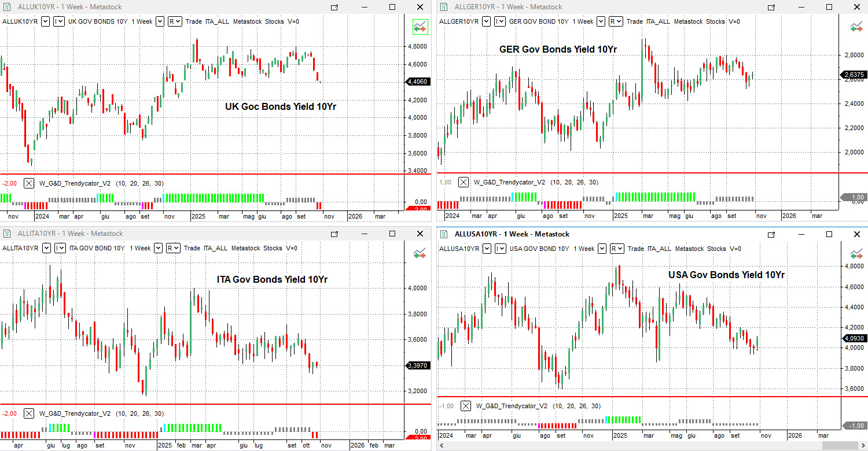
Task: Click the trade arrows icon in ITA chart
Action: [x=420, y=253]
